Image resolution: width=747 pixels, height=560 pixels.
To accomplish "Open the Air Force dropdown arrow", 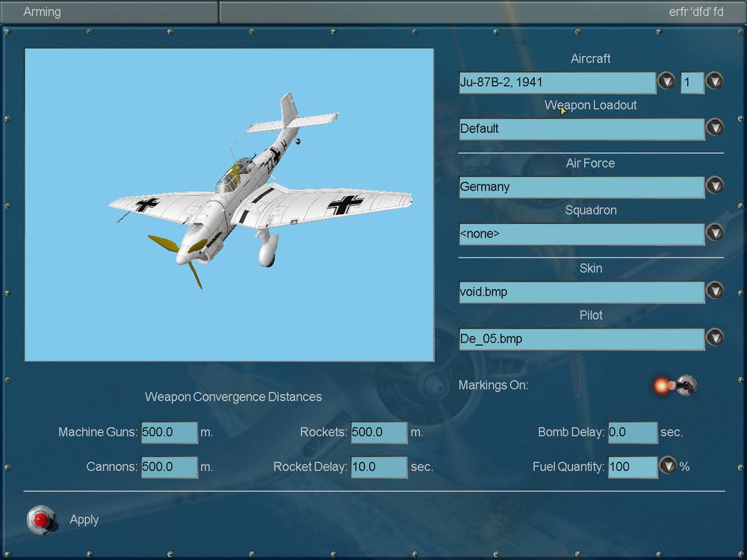I will pos(715,185).
